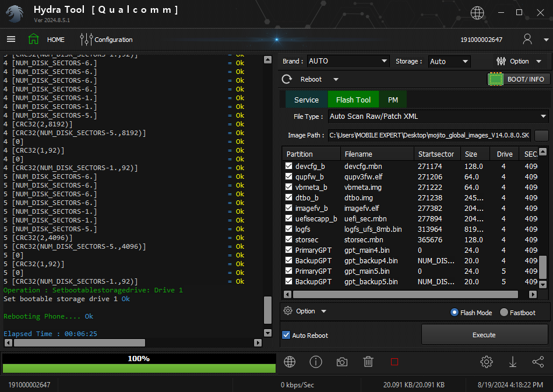Click the Reboot button label
The height and width of the screenshot is (392, 553).
pos(311,79)
